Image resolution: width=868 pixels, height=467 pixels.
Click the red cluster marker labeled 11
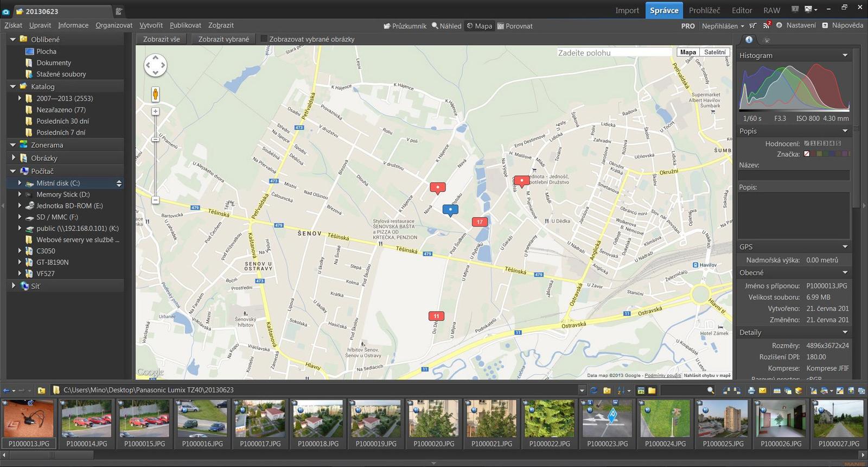point(436,316)
